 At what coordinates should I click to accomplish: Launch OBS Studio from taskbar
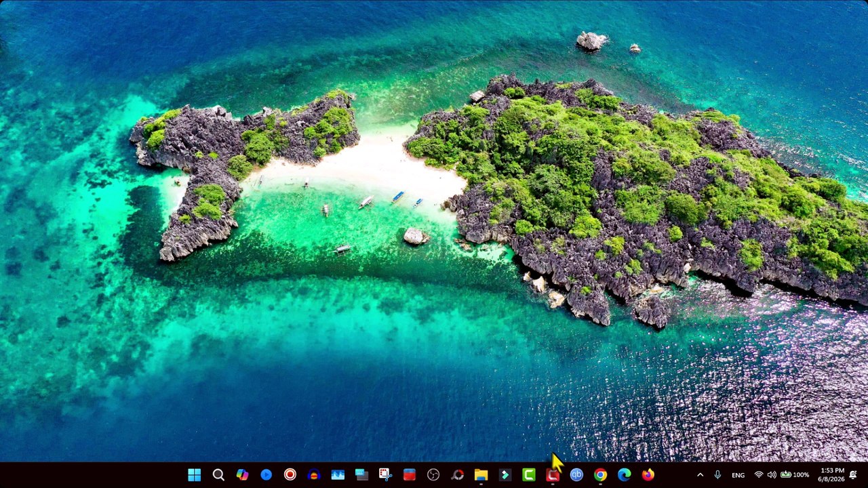[433, 475]
